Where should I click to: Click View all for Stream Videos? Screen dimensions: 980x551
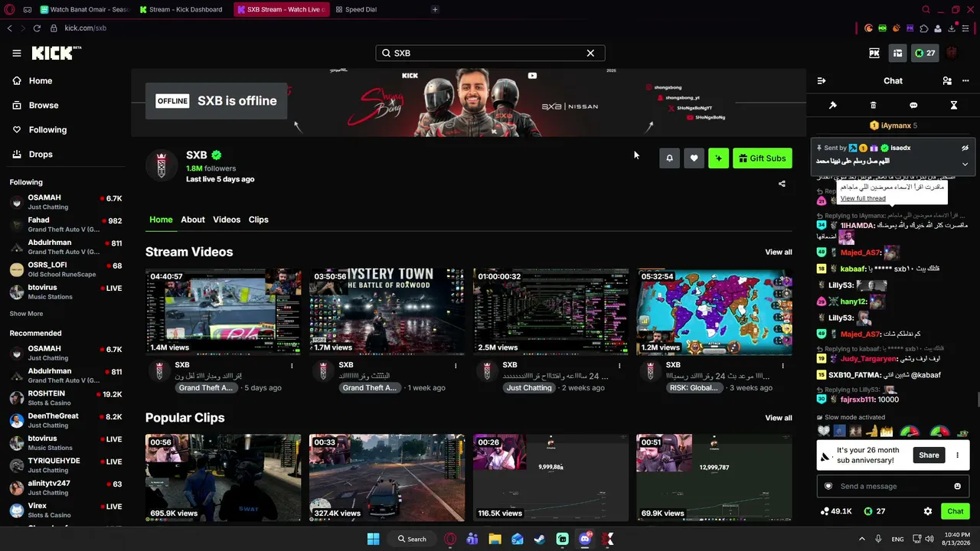click(x=779, y=253)
